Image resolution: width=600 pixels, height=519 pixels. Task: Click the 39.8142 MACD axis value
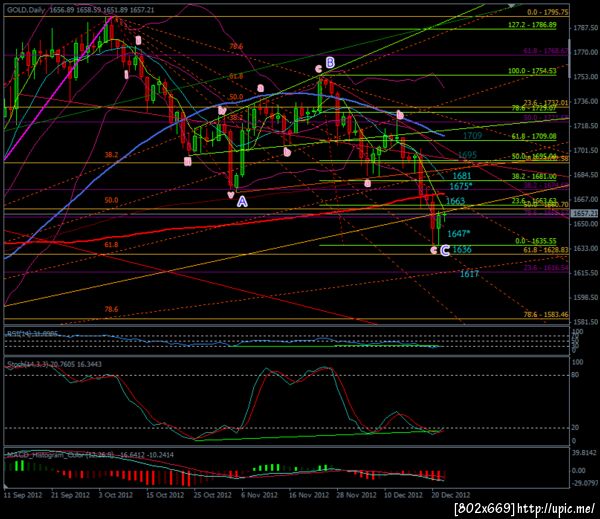pos(584,453)
